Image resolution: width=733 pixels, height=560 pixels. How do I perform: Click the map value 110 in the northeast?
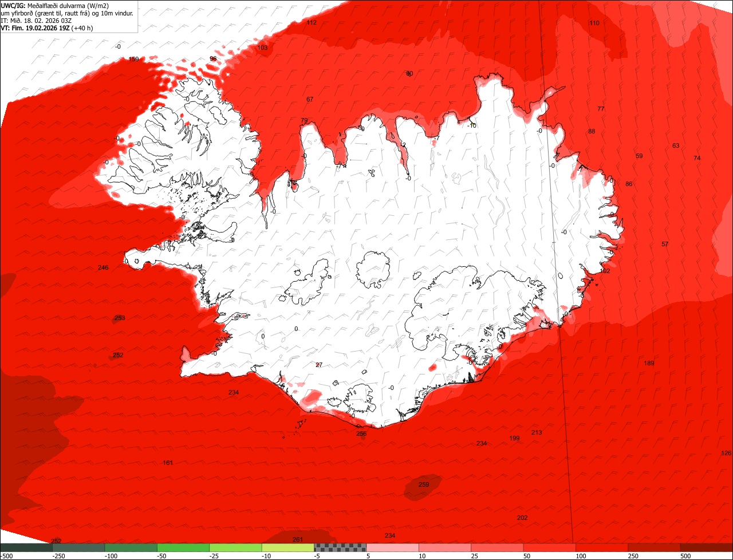594,23
